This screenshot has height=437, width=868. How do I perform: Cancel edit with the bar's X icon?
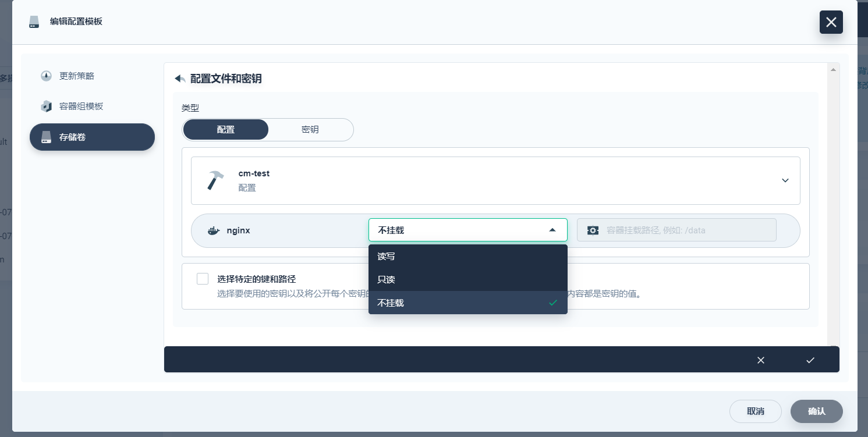pos(760,360)
